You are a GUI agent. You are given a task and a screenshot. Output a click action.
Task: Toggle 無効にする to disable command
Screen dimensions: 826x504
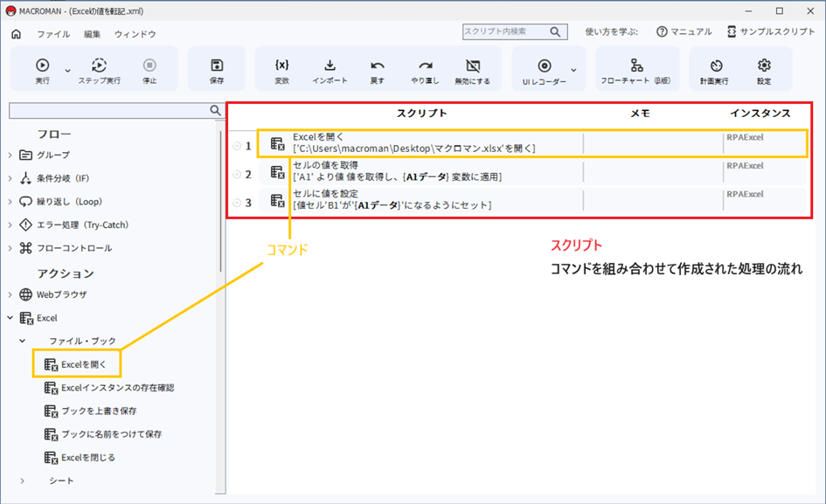click(473, 66)
